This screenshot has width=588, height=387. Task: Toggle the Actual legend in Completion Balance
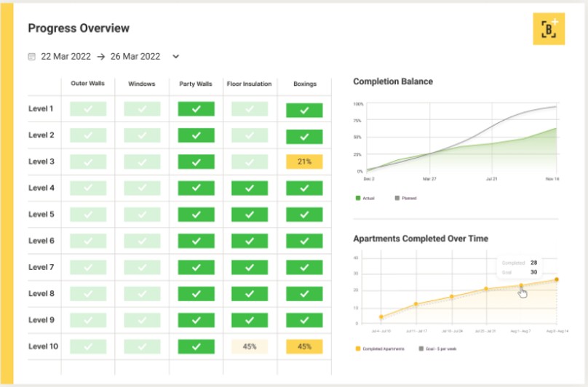tap(358, 197)
